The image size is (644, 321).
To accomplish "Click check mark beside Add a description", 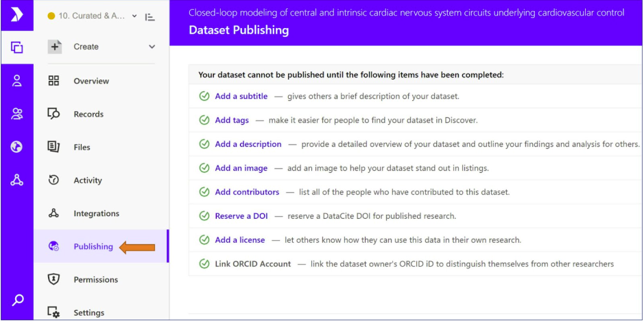I will (204, 144).
